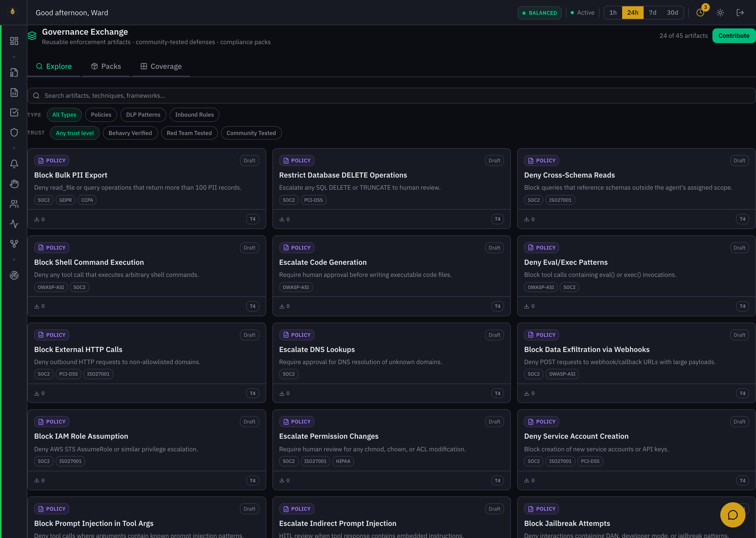Open the certificate file icon in the sidebar
The height and width of the screenshot is (538, 756).
(x=14, y=73)
